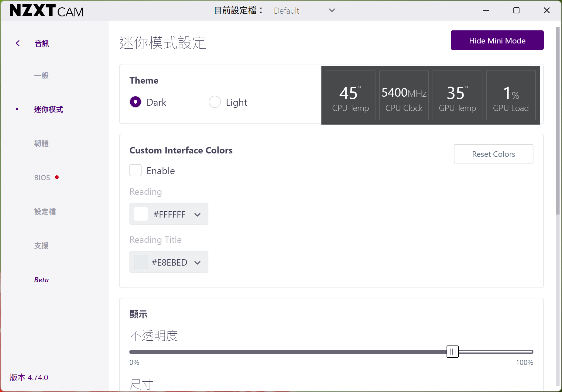562x392 pixels.
Task: Open the Beta sidebar item
Action: pyautogui.click(x=41, y=280)
